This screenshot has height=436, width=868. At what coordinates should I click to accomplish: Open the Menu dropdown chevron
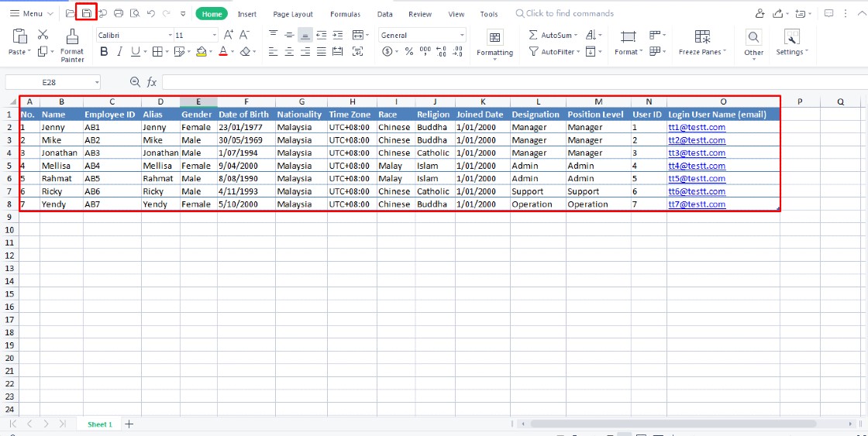[50, 13]
